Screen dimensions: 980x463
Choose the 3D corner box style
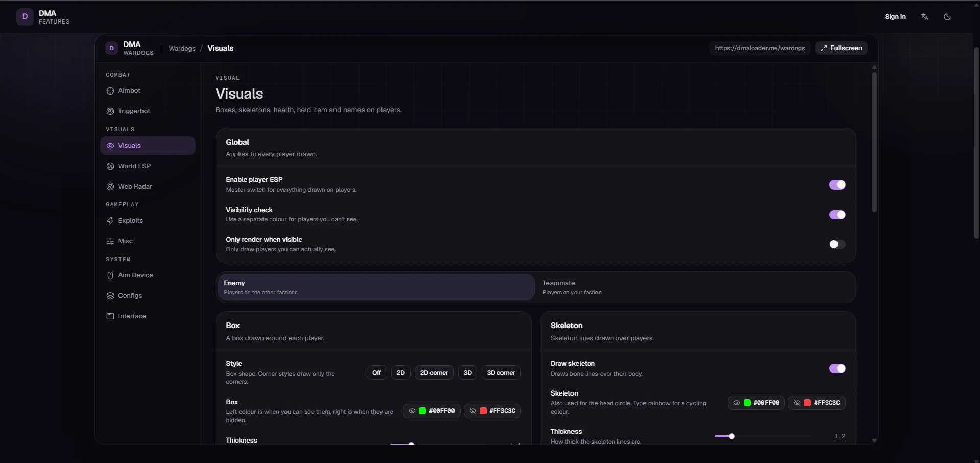click(x=501, y=373)
